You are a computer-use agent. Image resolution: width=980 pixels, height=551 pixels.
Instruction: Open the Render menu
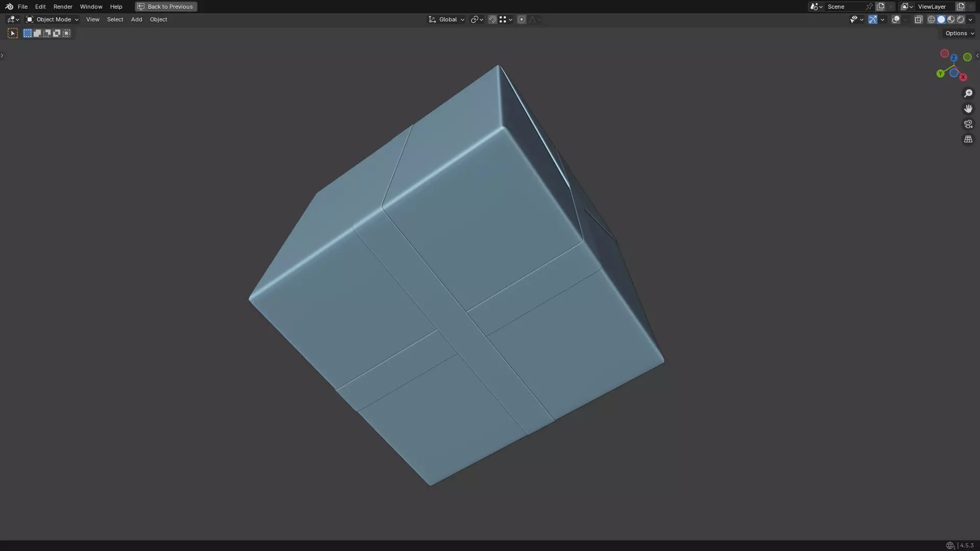pos(63,7)
